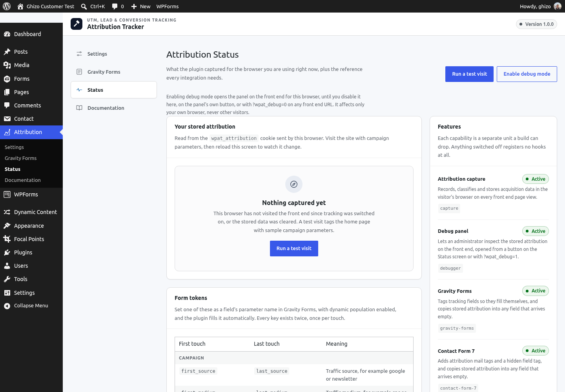This screenshot has width=565, height=392.
Task: Click the Version 1.0.0 badge
Action: pos(536,24)
